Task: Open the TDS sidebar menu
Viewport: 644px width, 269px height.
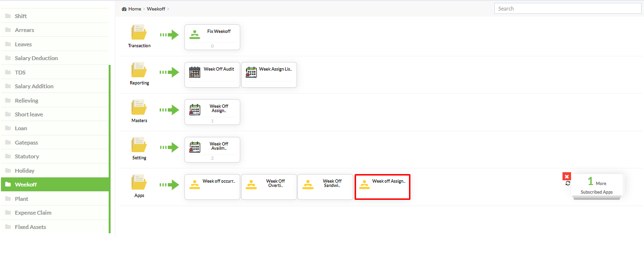Action: pos(55,72)
